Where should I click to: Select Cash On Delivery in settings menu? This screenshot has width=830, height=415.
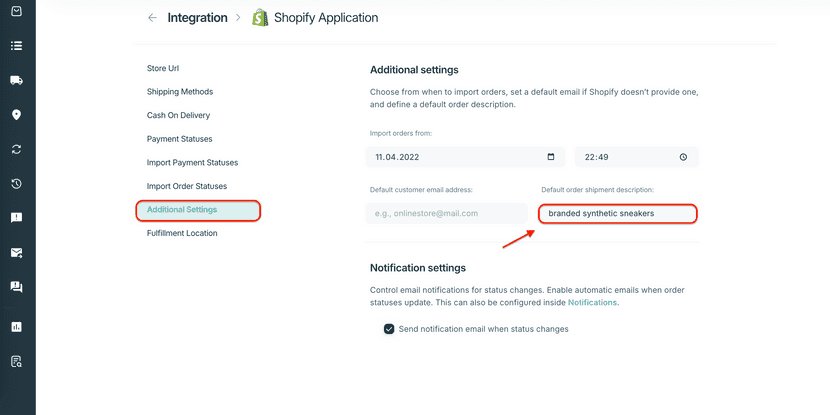(179, 115)
